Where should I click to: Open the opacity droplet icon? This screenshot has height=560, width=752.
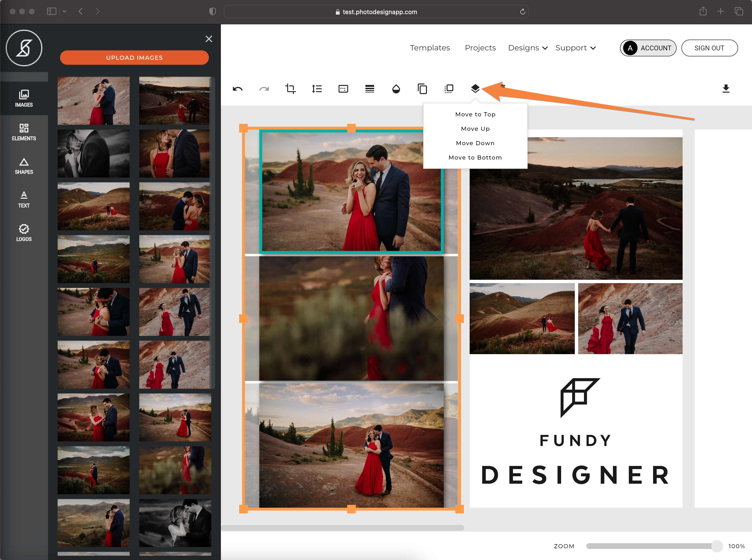click(x=396, y=89)
